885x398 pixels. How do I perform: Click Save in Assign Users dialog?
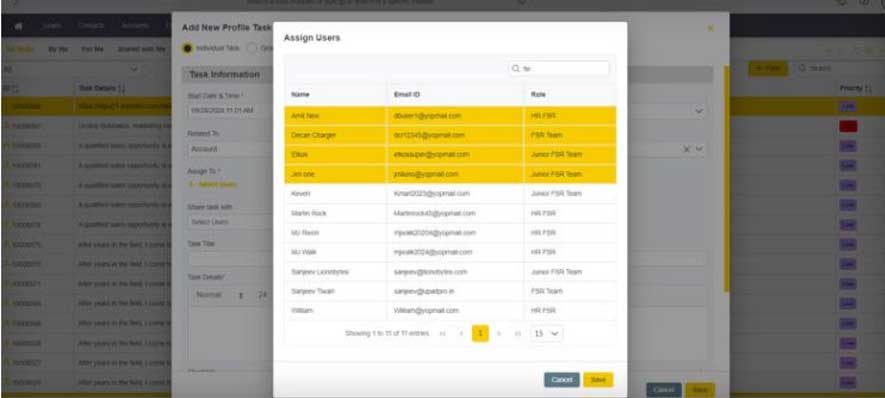[x=598, y=380]
